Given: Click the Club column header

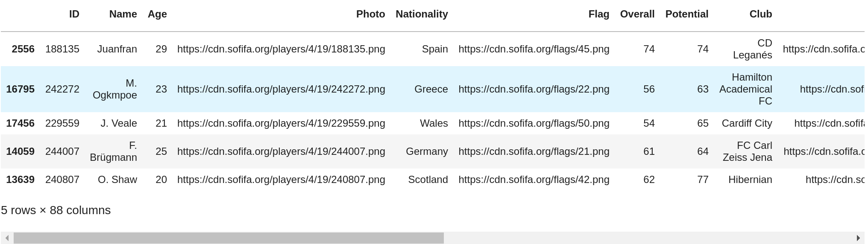Looking at the screenshot, I should (x=760, y=14).
